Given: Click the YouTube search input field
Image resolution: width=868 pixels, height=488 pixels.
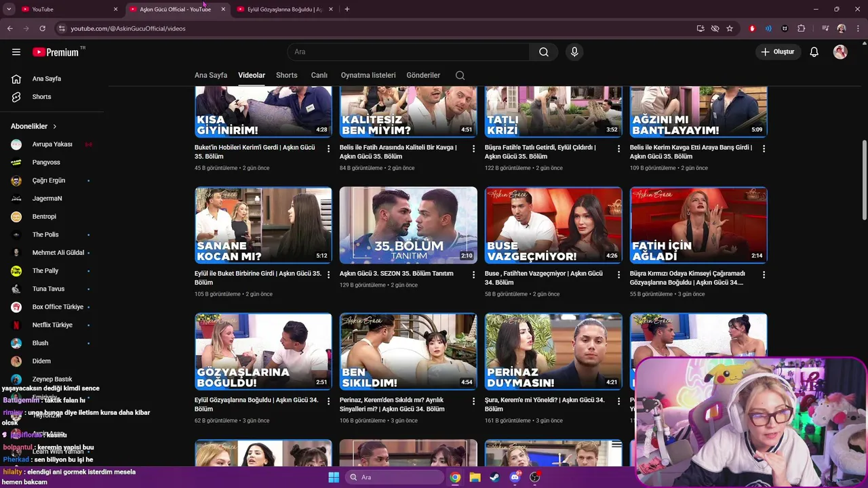Looking at the screenshot, I should tap(408, 52).
